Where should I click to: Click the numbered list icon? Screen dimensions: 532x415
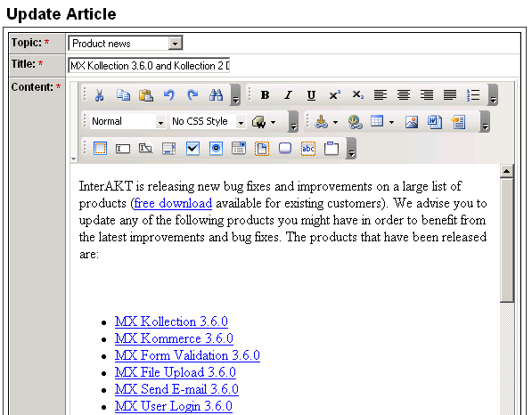tap(473, 95)
